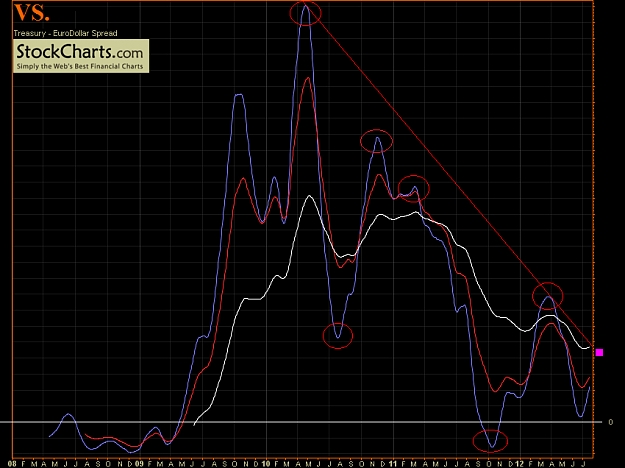Click the 0 axis value label
This screenshot has height=468, width=625.
point(611,422)
